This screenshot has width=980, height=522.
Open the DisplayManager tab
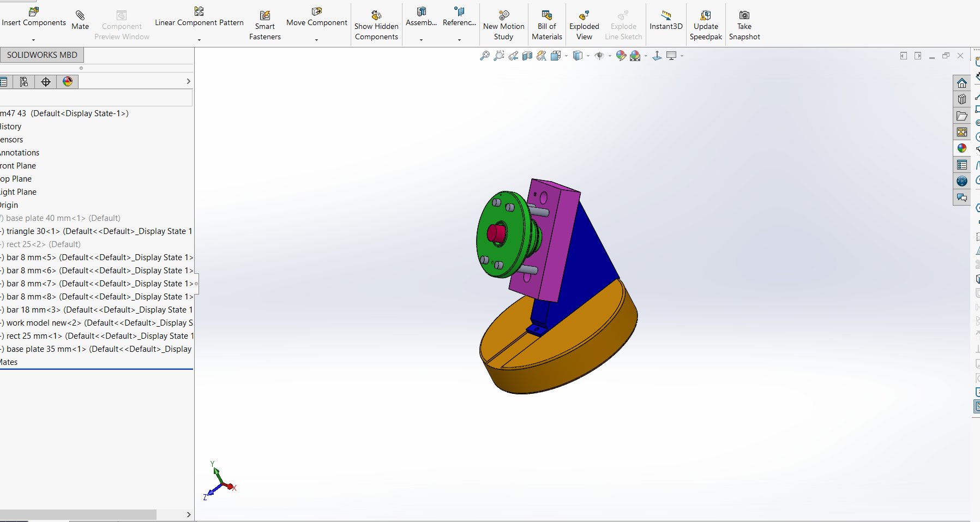[x=68, y=82]
